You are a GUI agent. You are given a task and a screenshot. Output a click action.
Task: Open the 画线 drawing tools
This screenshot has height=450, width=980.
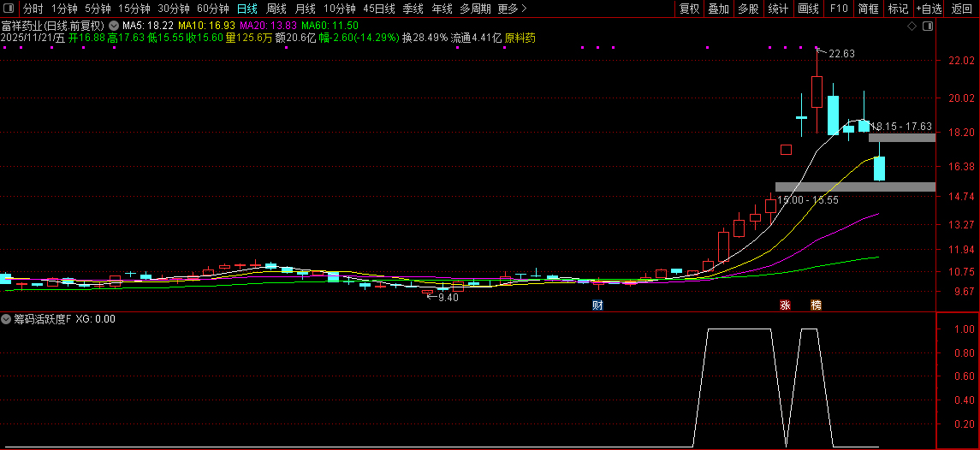[808, 9]
